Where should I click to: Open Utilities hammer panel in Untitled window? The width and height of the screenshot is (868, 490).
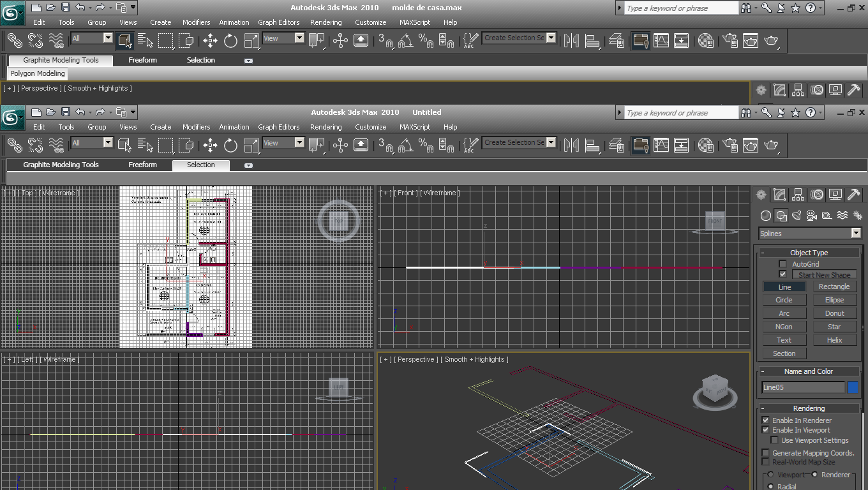coord(854,195)
